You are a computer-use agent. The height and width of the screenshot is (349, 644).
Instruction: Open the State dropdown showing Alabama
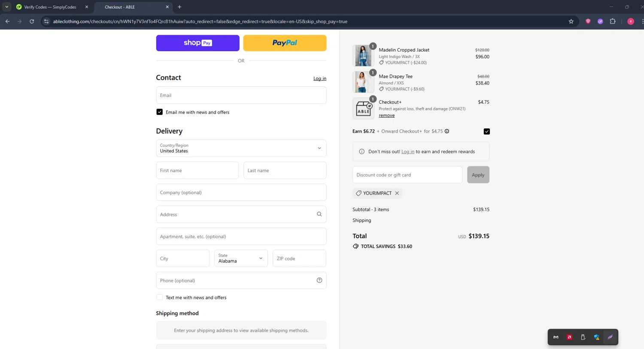click(241, 258)
